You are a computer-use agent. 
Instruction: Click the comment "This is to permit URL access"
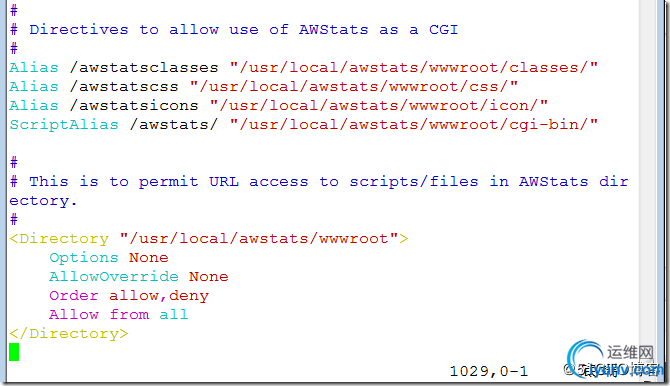coord(168,182)
